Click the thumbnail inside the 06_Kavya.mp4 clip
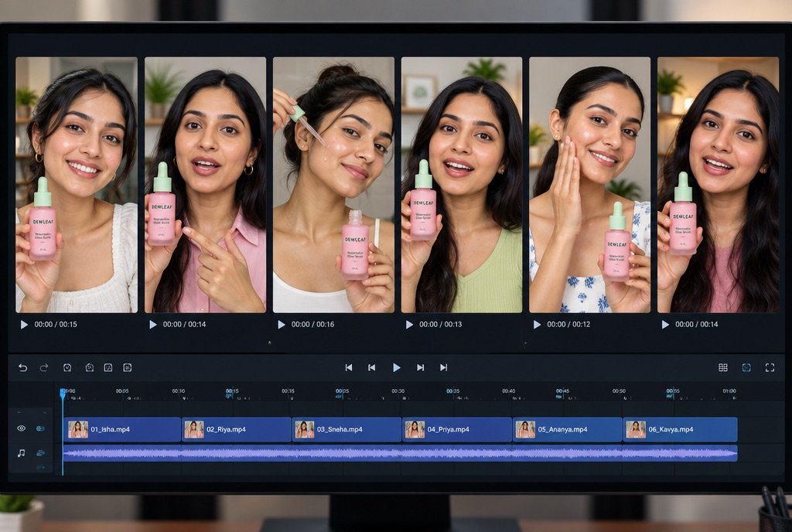The image size is (792, 532). [x=636, y=429]
